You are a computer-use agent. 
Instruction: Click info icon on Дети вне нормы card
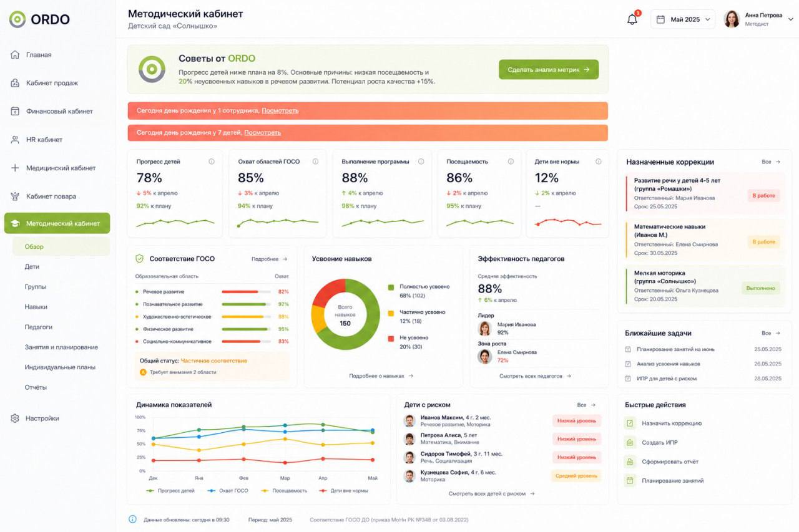click(598, 162)
